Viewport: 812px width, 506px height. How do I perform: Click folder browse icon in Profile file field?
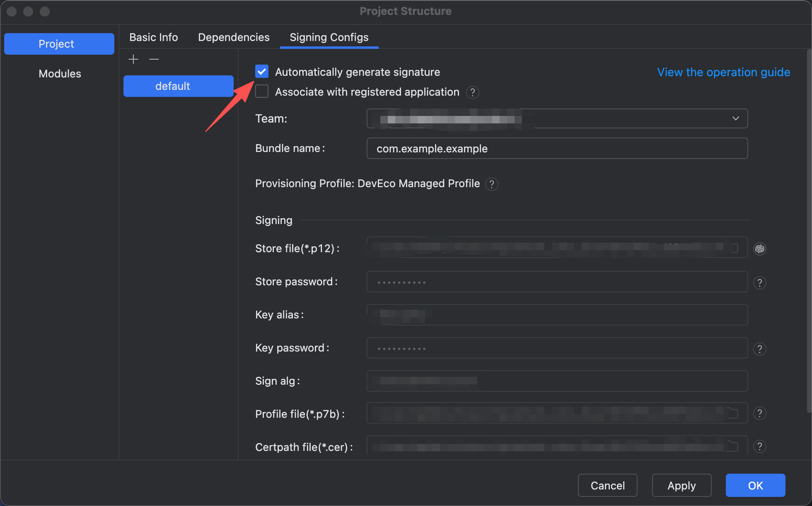[x=733, y=413]
